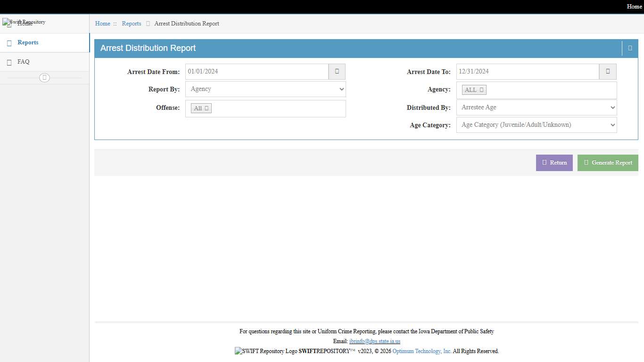Open the Distributed By dropdown

coord(537,107)
